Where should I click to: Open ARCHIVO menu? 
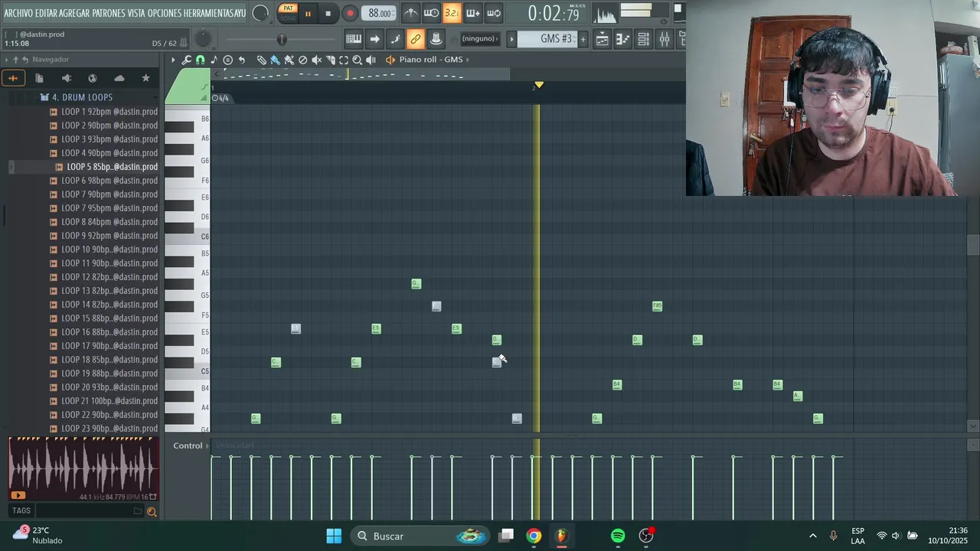pos(18,13)
